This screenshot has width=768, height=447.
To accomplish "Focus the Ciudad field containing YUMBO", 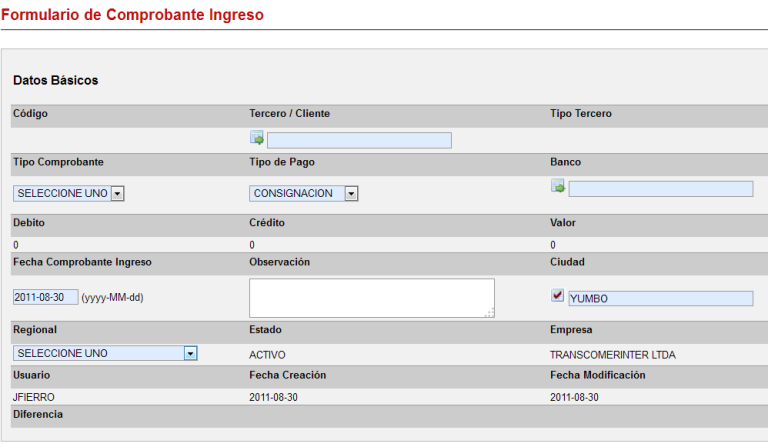I will click(660, 298).
